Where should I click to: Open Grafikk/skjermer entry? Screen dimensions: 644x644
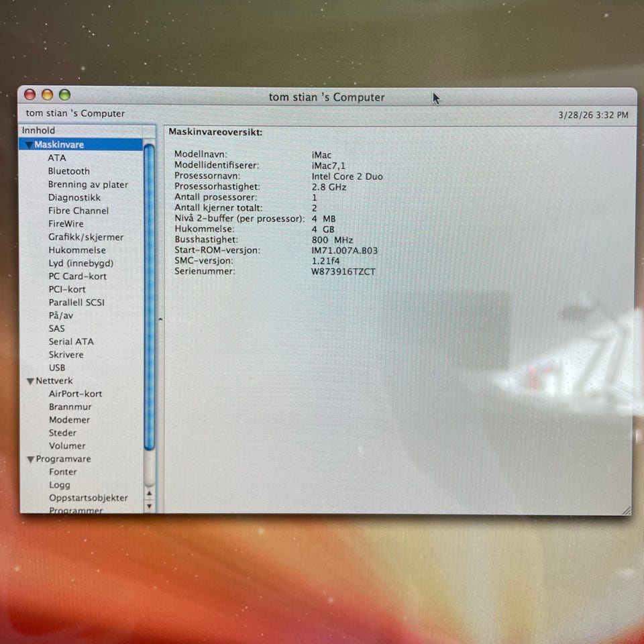click(x=86, y=237)
